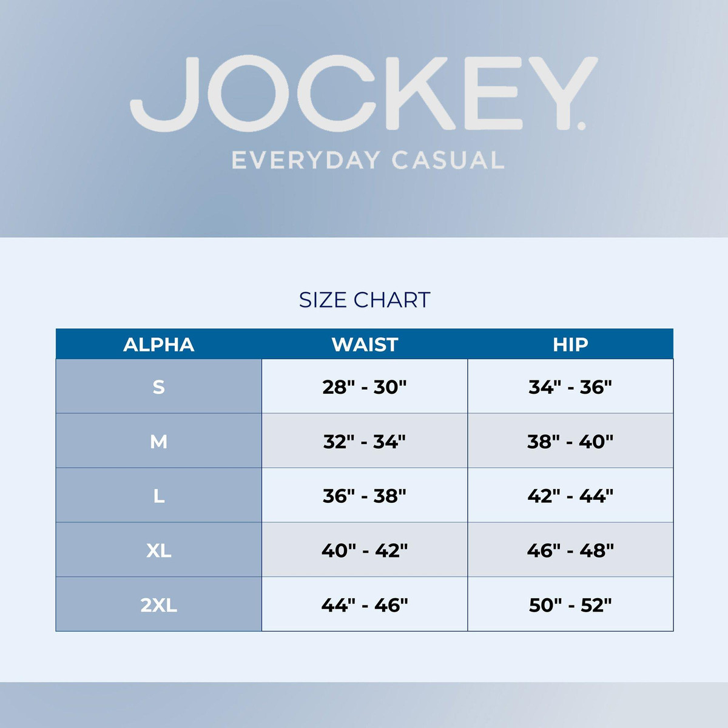Select hip cell 42" - 44"
728x728 pixels.
click(570, 496)
